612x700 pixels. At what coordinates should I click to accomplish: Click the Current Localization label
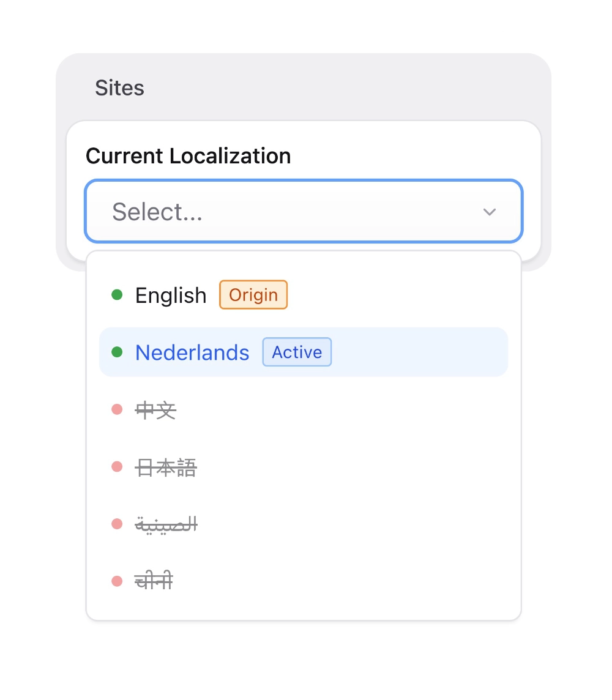pos(188,156)
